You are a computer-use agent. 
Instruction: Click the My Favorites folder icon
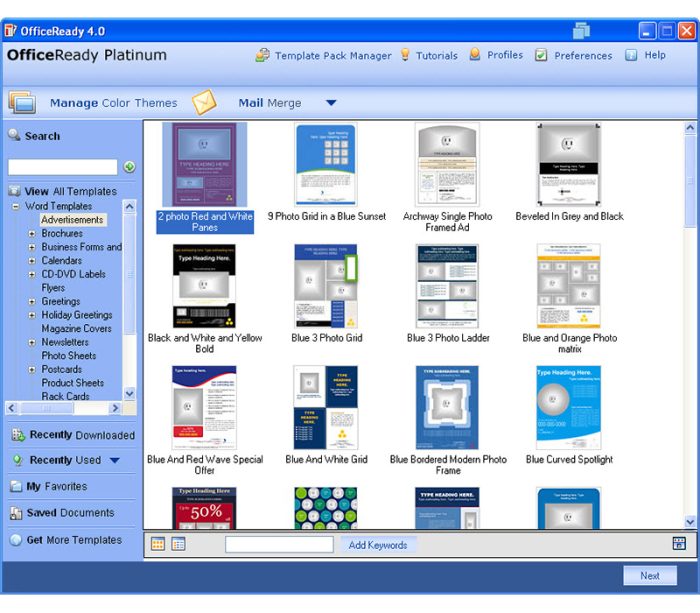coord(16,486)
